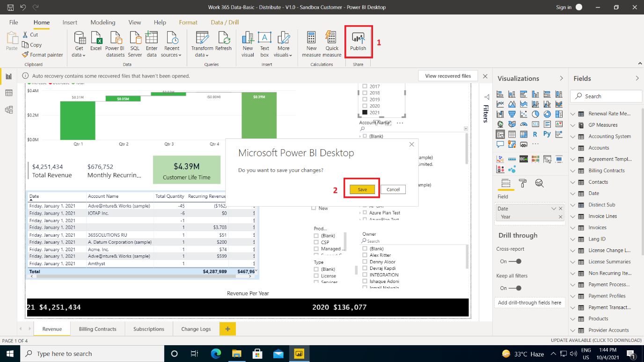Check the Denny Aloor owner checkbox

(x=365, y=262)
